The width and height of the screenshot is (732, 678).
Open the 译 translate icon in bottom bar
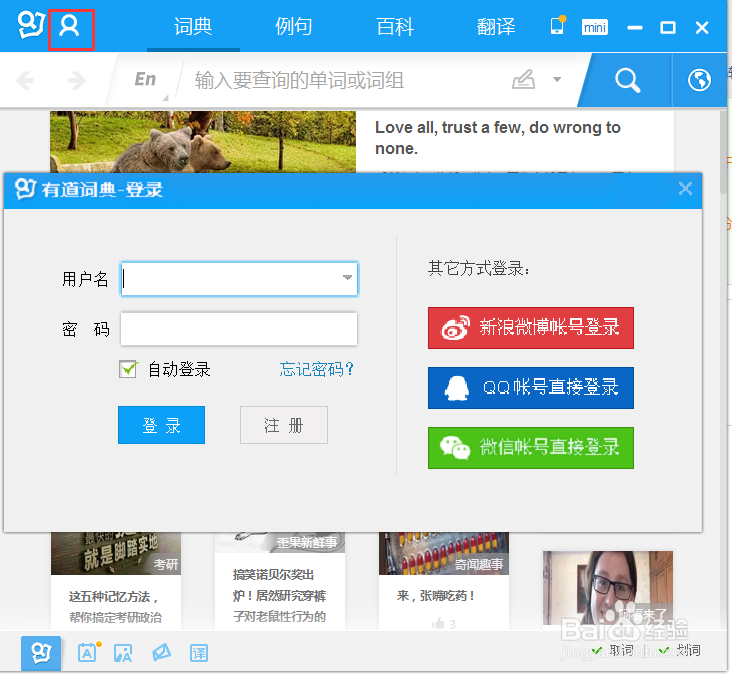click(x=199, y=653)
